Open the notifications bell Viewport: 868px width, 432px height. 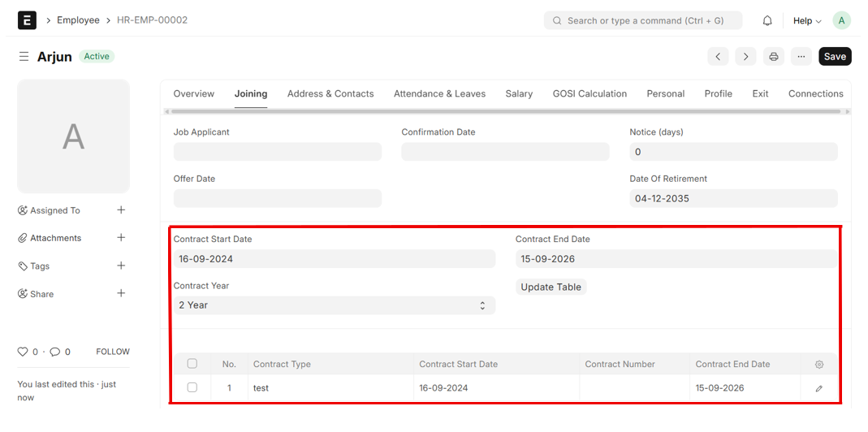pos(767,21)
